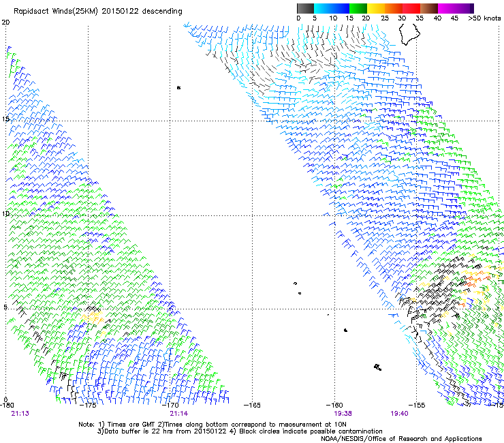Click the latitude label '20'
504x443 pixels.
tap(5, 22)
